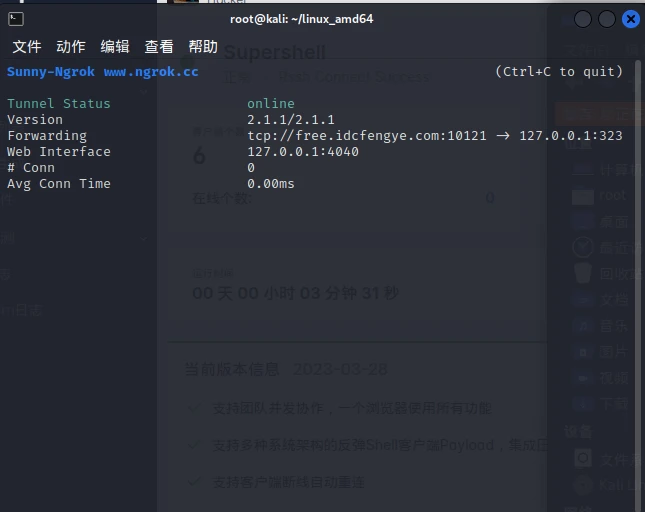Open the 编辑 menu
The width and height of the screenshot is (645, 512).
(x=115, y=46)
